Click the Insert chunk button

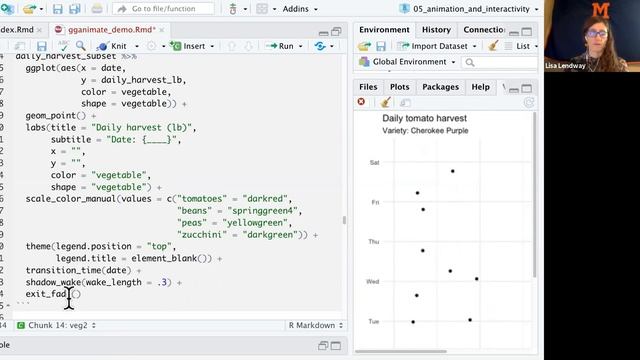click(x=188, y=46)
